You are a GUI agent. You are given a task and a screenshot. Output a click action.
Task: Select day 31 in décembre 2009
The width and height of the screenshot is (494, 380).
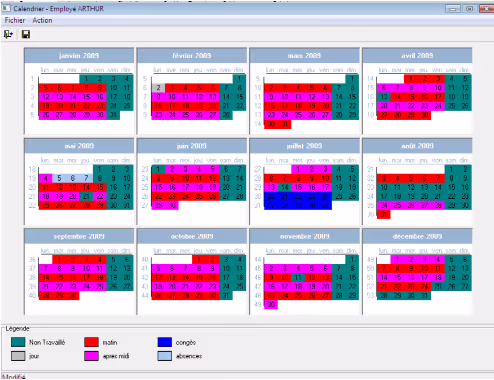point(424,295)
